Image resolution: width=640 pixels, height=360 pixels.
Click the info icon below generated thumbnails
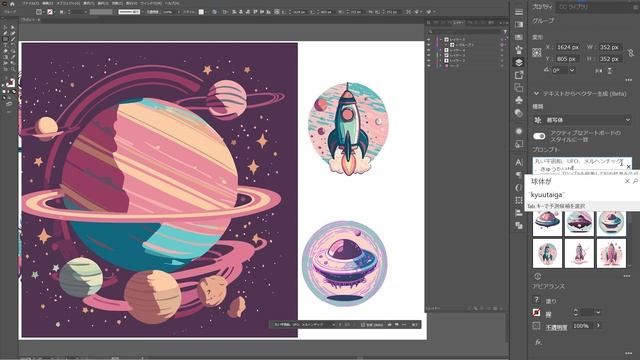click(538, 276)
